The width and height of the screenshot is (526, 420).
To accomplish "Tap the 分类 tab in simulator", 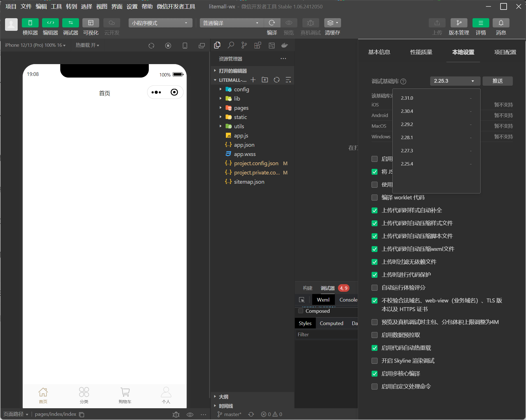I will coord(84,395).
